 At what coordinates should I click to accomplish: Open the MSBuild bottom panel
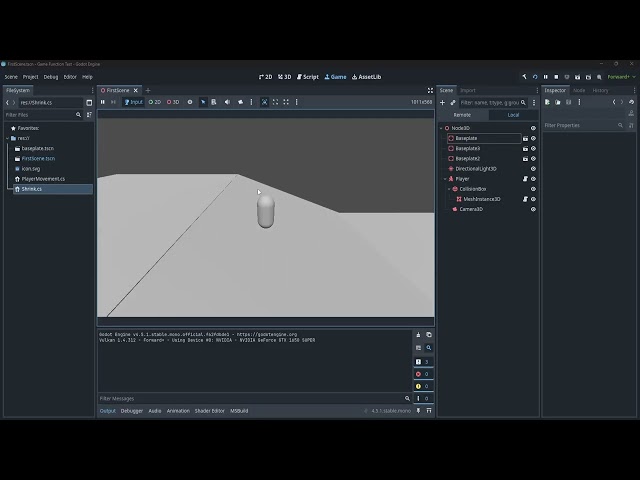239,411
